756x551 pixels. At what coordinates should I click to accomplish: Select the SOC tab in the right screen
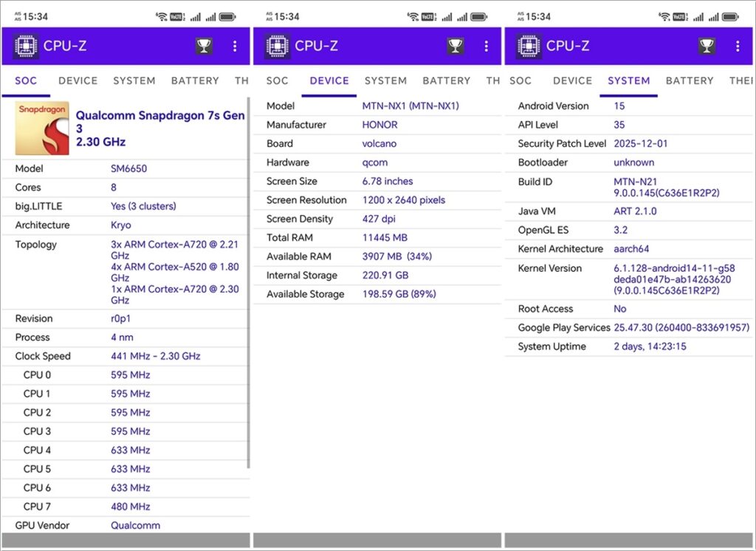click(520, 81)
